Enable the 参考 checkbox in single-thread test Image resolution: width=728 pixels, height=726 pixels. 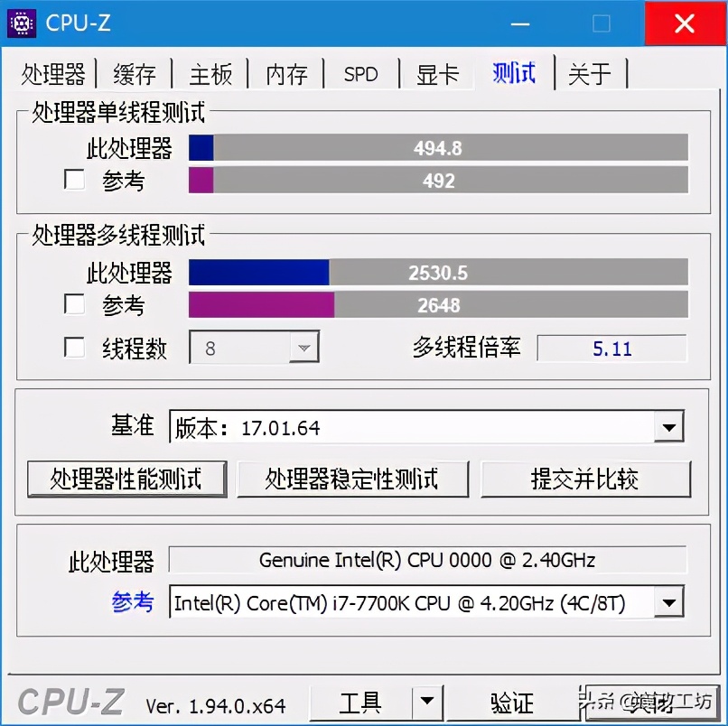(x=74, y=180)
